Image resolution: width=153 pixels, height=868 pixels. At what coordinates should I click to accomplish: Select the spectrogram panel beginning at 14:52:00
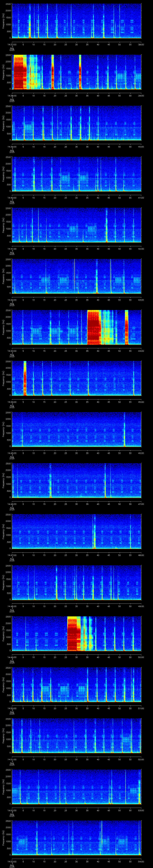tap(77, 787)
